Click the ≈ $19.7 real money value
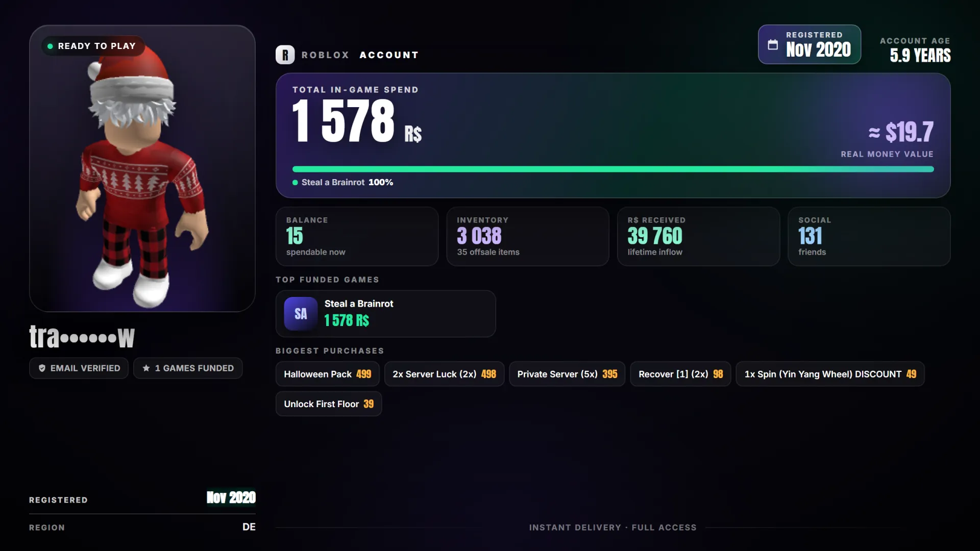 [x=901, y=132]
